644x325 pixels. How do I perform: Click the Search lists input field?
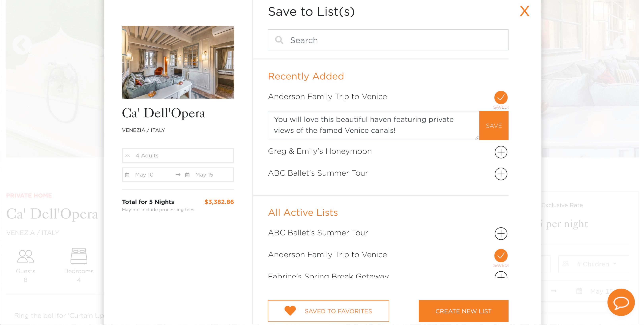pos(388,40)
